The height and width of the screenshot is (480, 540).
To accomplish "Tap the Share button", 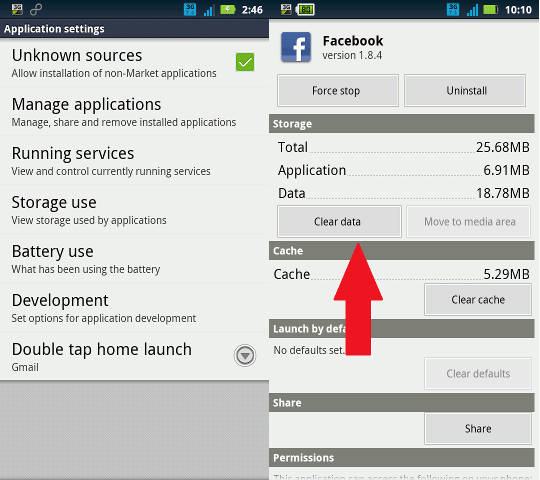I will (478, 429).
